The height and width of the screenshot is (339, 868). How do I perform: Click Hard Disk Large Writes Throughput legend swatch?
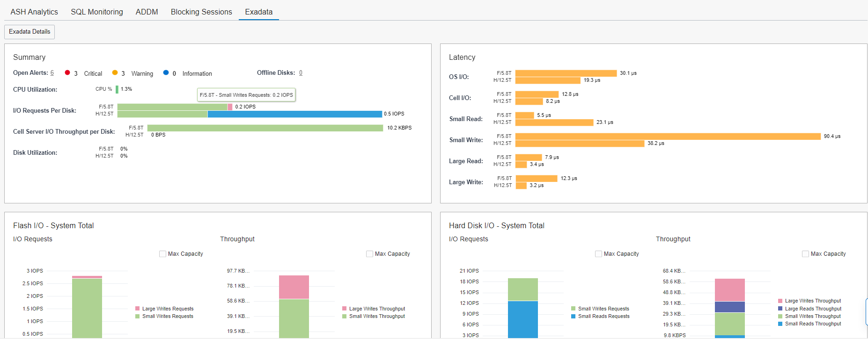pos(780,301)
